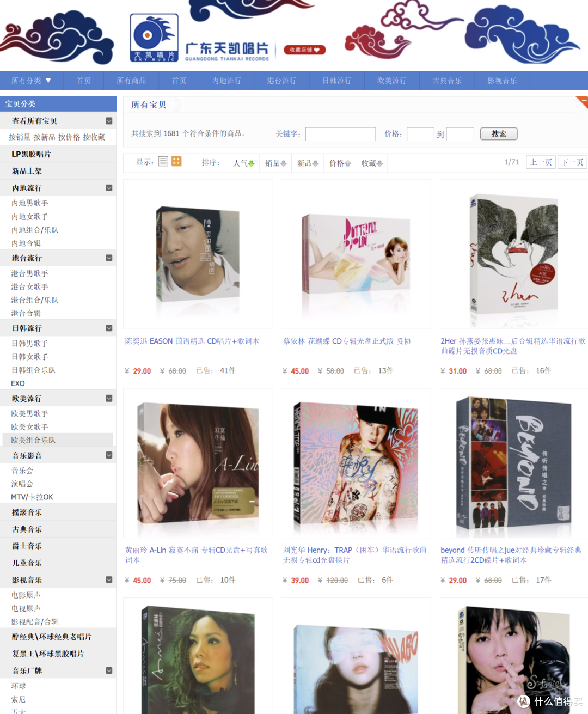Open the 刘宪华 Henry TRAP album thumbnail
Viewport: 588px width, 714px height.
(356, 463)
